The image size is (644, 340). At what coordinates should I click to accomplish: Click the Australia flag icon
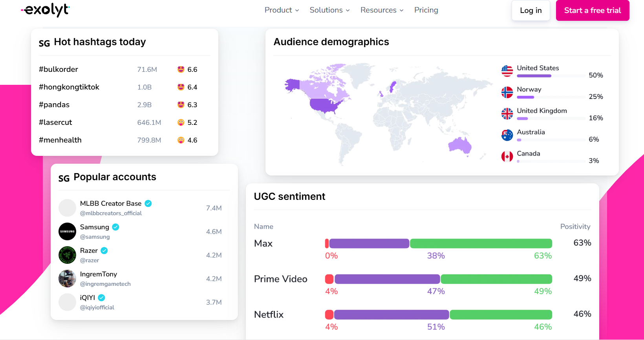507,135
